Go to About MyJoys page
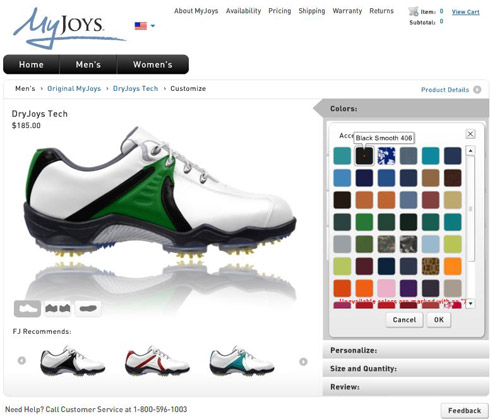490x419 pixels. pyautogui.click(x=196, y=11)
